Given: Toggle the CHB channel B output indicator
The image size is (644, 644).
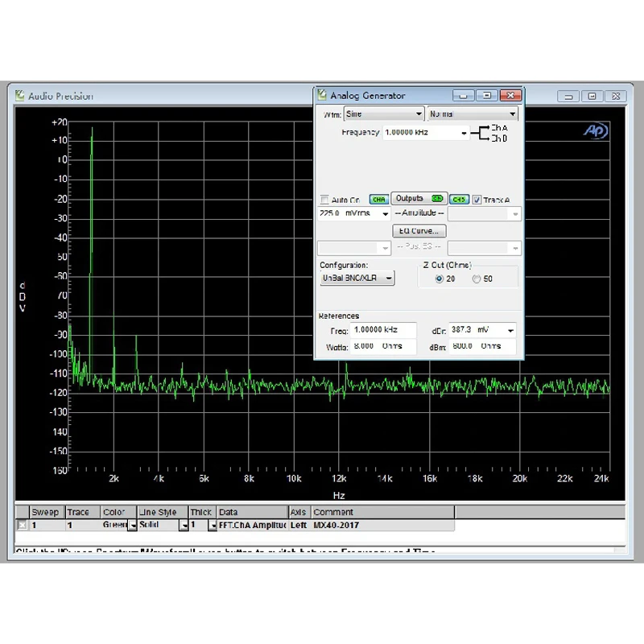Looking at the screenshot, I should [x=459, y=200].
